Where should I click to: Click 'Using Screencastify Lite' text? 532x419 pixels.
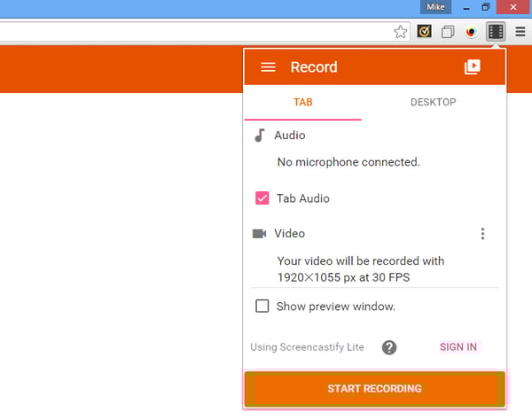coord(307,347)
